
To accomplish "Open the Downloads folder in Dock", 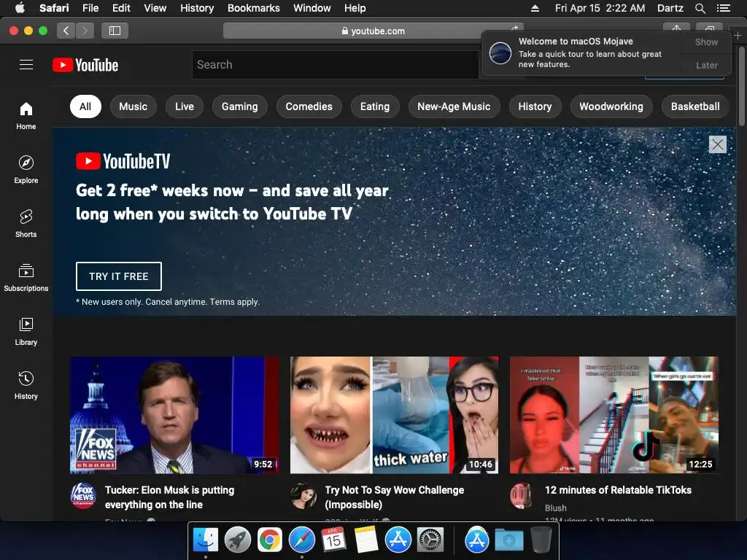I will point(508,540).
